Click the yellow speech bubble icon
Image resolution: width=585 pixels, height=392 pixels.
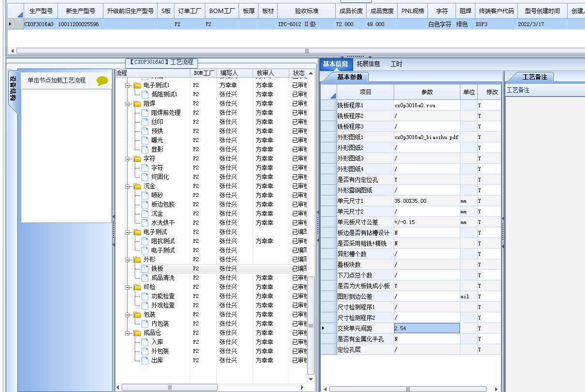click(102, 81)
